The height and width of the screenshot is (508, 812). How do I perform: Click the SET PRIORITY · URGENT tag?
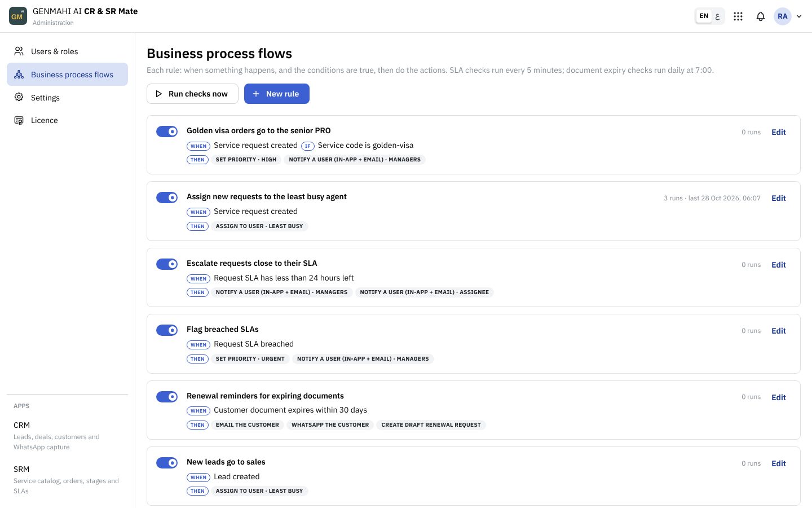pyautogui.click(x=250, y=359)
